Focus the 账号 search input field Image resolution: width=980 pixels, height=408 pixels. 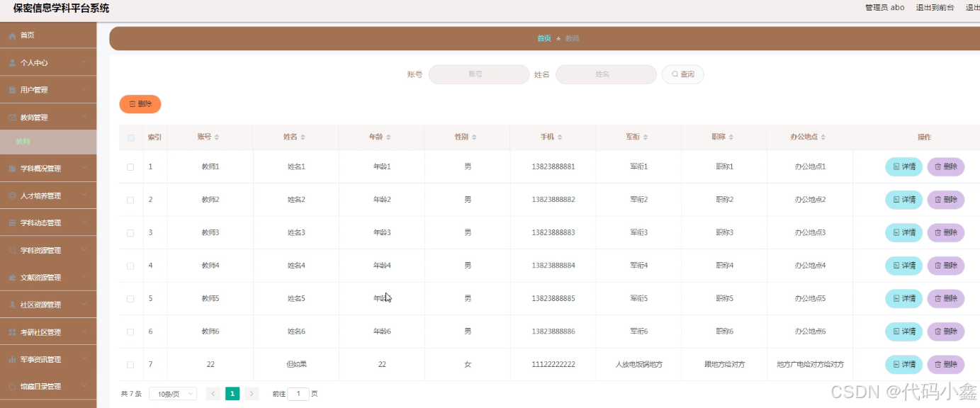tap(479, 74)
